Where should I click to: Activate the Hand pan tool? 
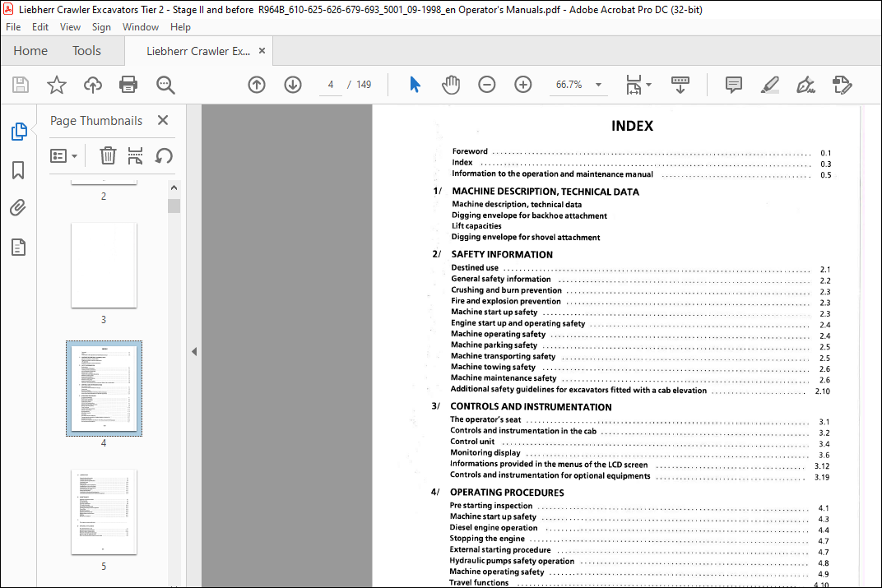[451, 85]
